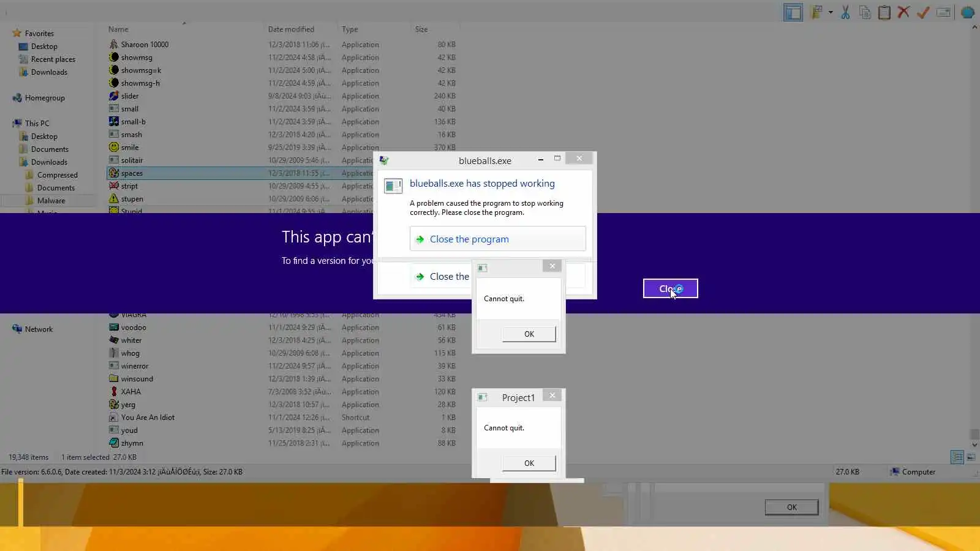Click the voodoo file icon
980x551 pixels.
pyautogui.click(x=114, y=328)
